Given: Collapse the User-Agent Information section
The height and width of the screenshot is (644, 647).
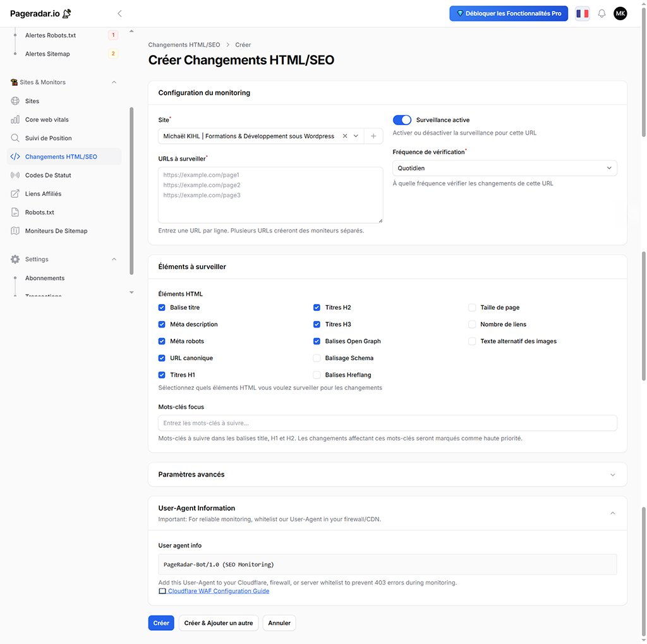Looking at the screenshot, I should pyautogui.click(x=612, y=513).
